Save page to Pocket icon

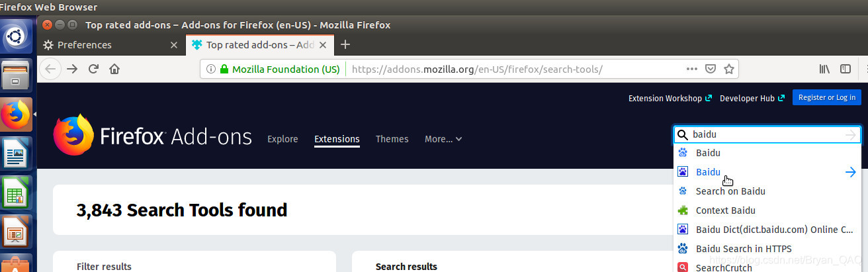(711, 69)
